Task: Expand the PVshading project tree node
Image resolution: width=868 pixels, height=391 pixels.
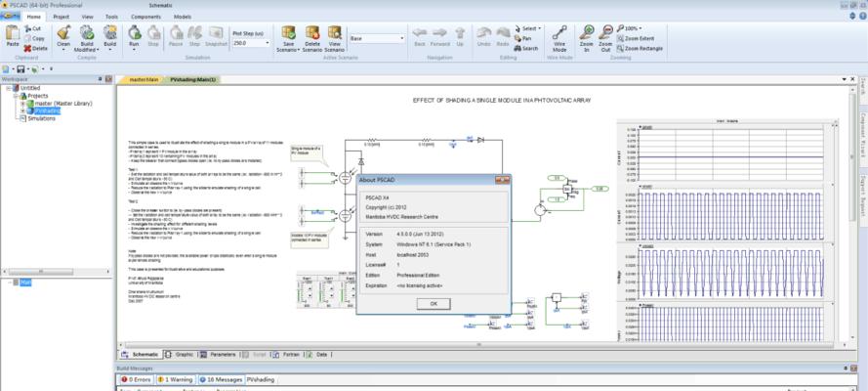Action: tap(22, 110)
